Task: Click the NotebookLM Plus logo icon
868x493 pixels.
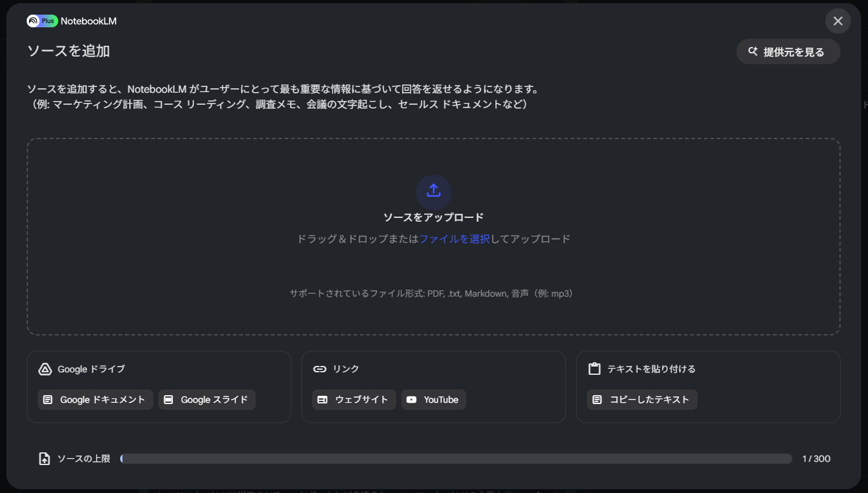Action: coord(42,21)
